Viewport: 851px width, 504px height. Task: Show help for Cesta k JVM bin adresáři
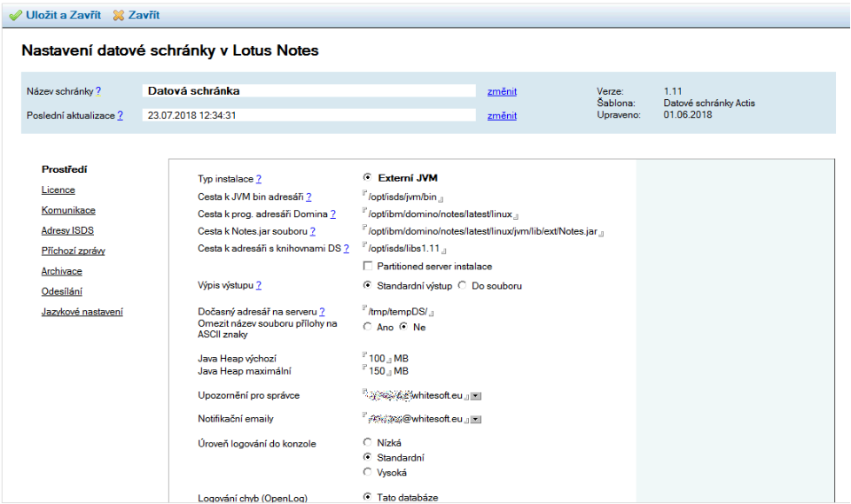click(x=308, y=198)
